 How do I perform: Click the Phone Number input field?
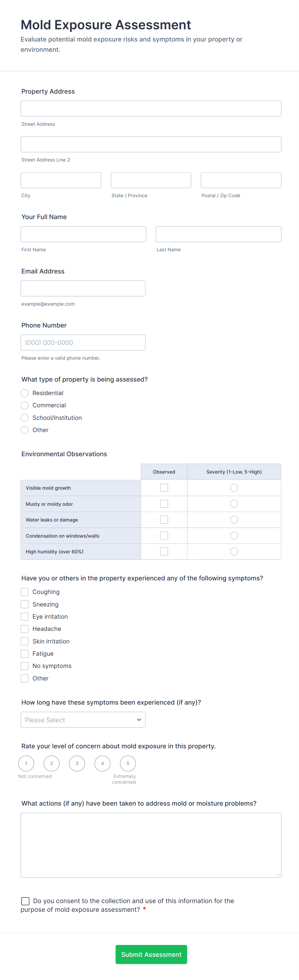pos(83,342)
